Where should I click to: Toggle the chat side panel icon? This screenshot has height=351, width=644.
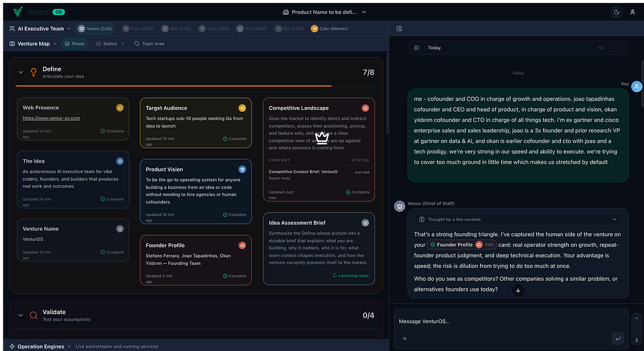tap(399, 29)
